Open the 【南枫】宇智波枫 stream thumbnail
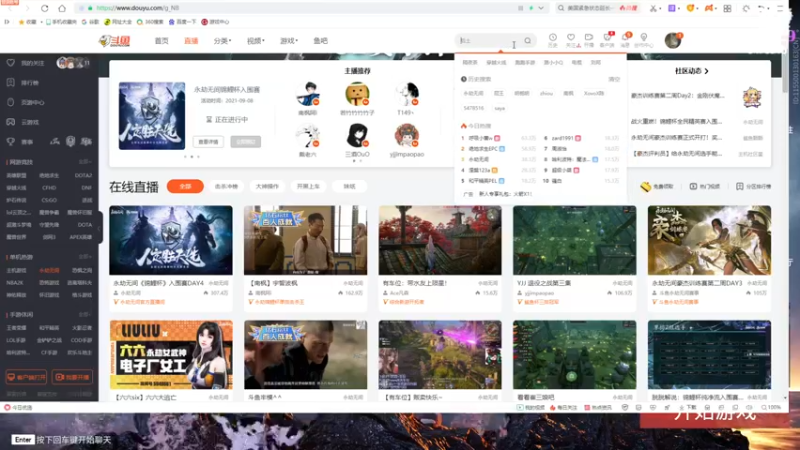Screen dimensions: 800x450 coord(305,240)
